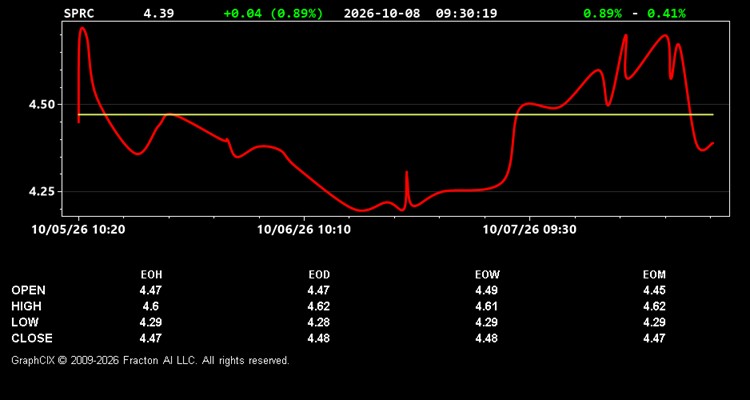This screenshot has width=750, height=400.
Task: Click the 10/06/26 10:10 x-axis label
Action: tap(304, 229)
